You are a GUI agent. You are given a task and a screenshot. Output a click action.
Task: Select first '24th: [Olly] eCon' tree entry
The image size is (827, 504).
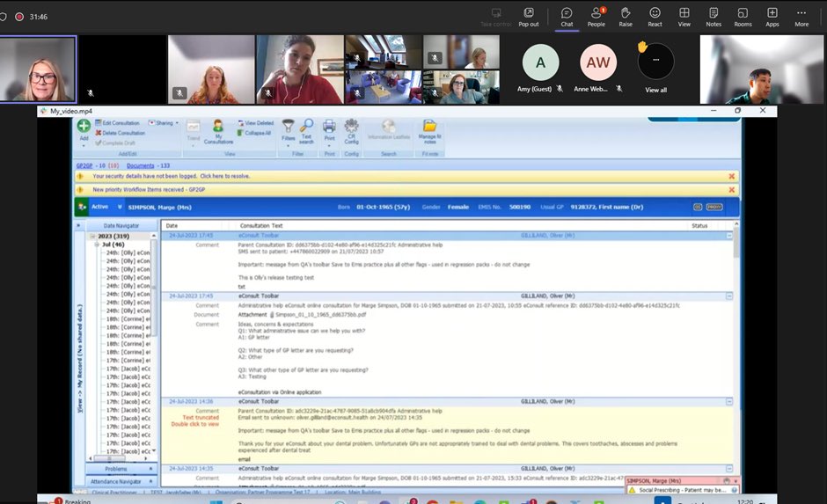pyautogui.click(x=128, y=253)
